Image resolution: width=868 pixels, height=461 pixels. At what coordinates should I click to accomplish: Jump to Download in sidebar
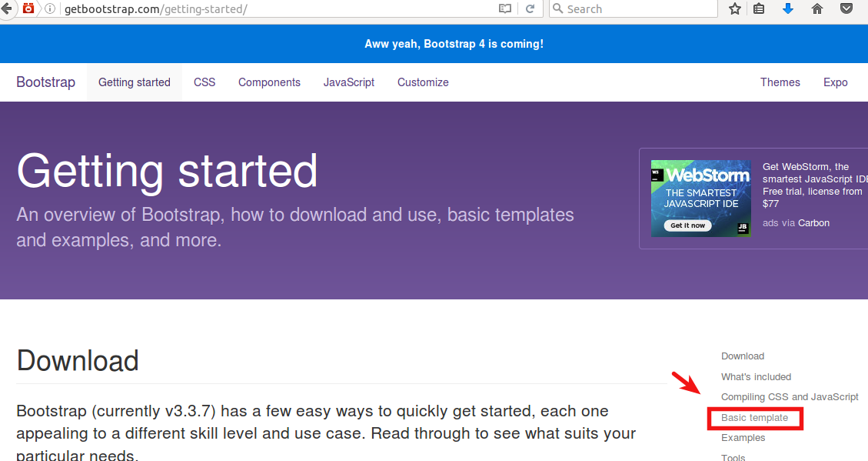[743, 356]
